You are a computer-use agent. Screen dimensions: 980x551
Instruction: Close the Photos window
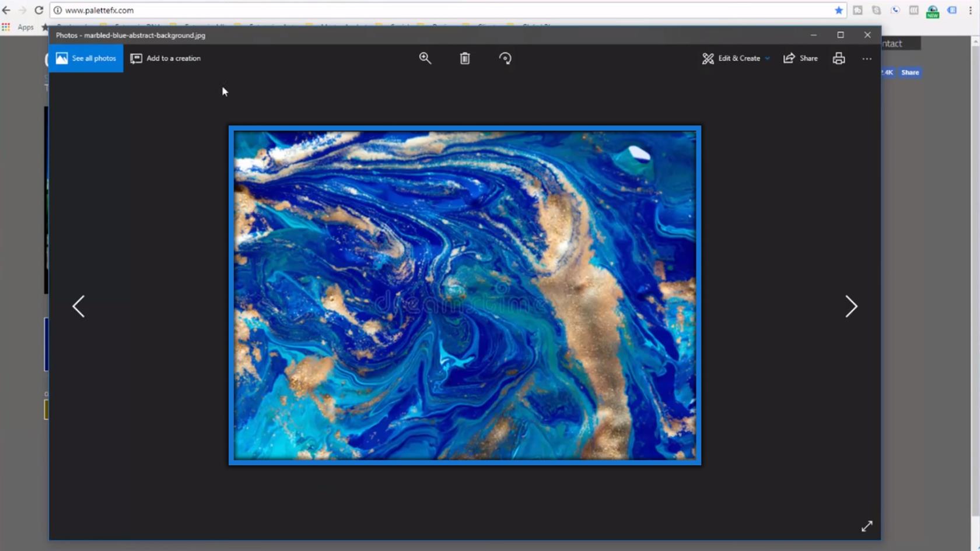[x=867, y=35]
